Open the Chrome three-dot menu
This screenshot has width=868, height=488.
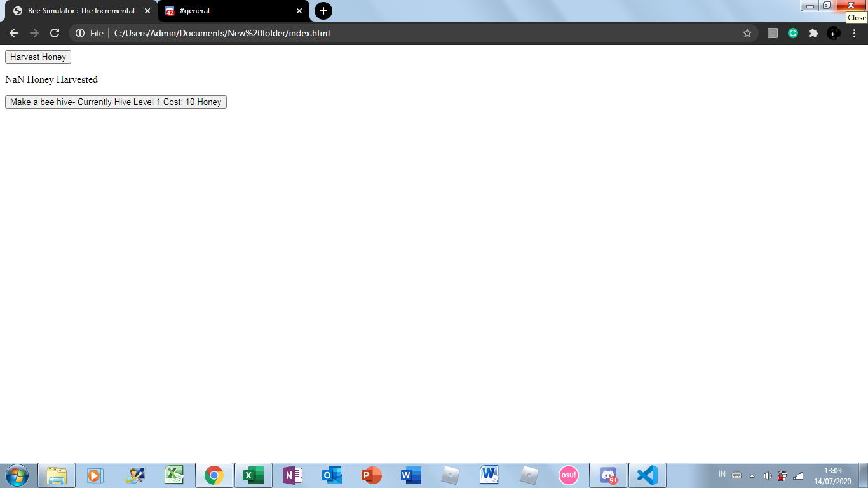854,33
